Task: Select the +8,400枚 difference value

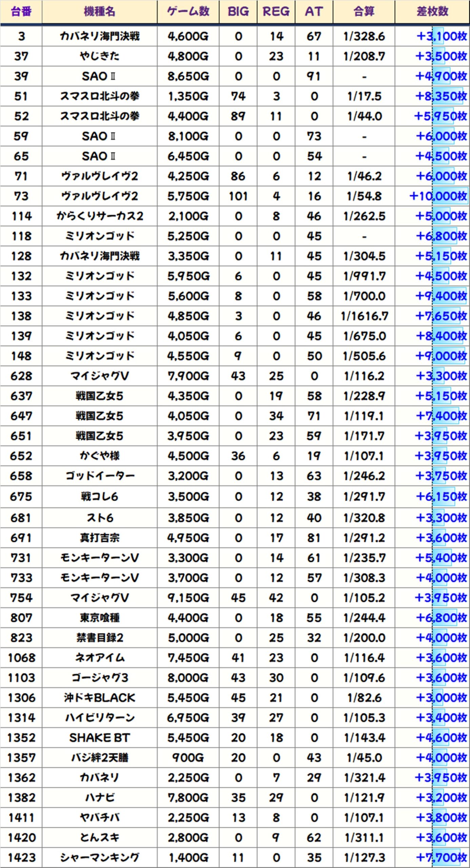Action: (x=441, y=336)
